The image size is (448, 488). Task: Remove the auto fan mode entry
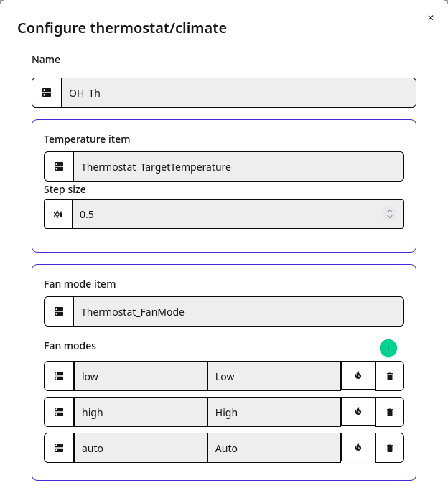click(390, 448)
